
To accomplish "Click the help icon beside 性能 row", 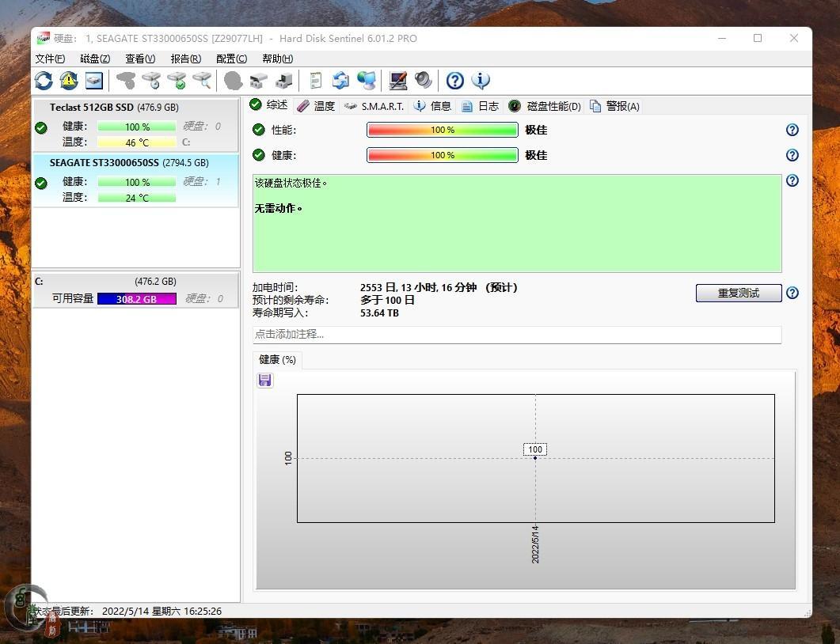I will click(792, 130).
